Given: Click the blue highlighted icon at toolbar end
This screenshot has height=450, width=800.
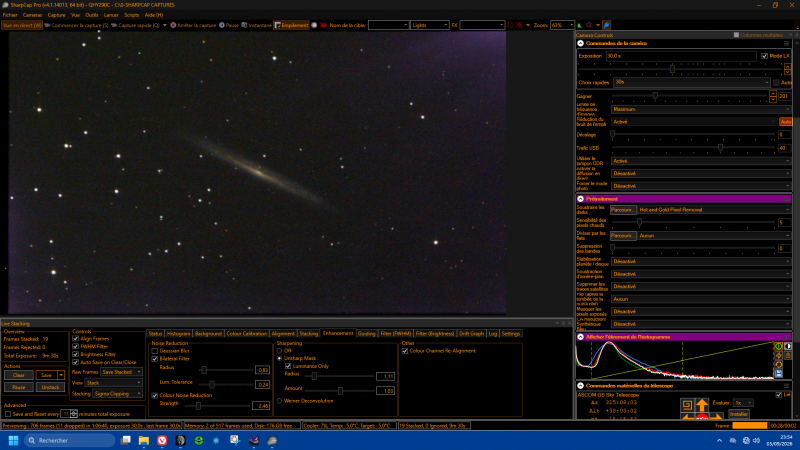Looking at the screenshot, I should pos(607,25).
